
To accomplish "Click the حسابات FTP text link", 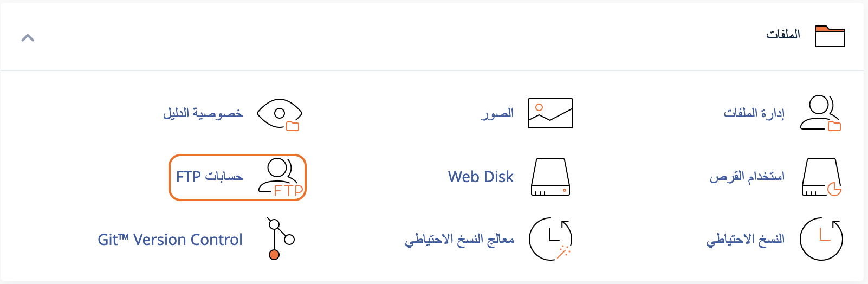I will pyautogui.click(x=210, y=177).
